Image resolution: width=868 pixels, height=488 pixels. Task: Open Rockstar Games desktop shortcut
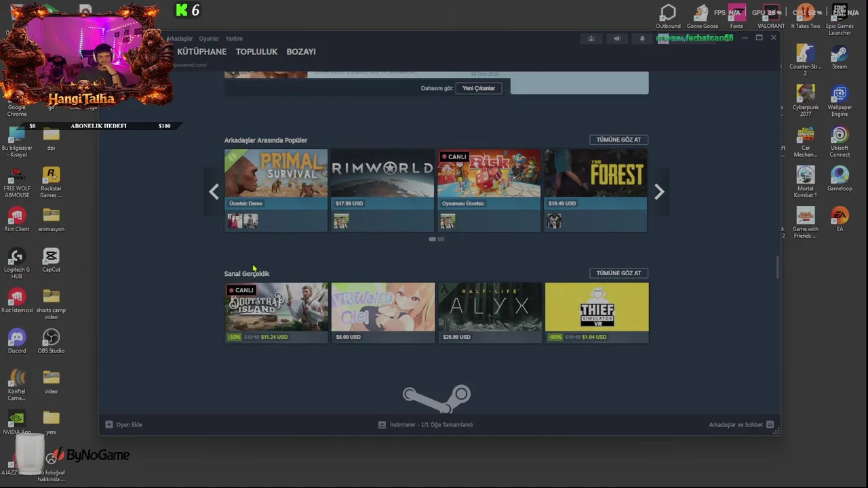tap(51, 182)
